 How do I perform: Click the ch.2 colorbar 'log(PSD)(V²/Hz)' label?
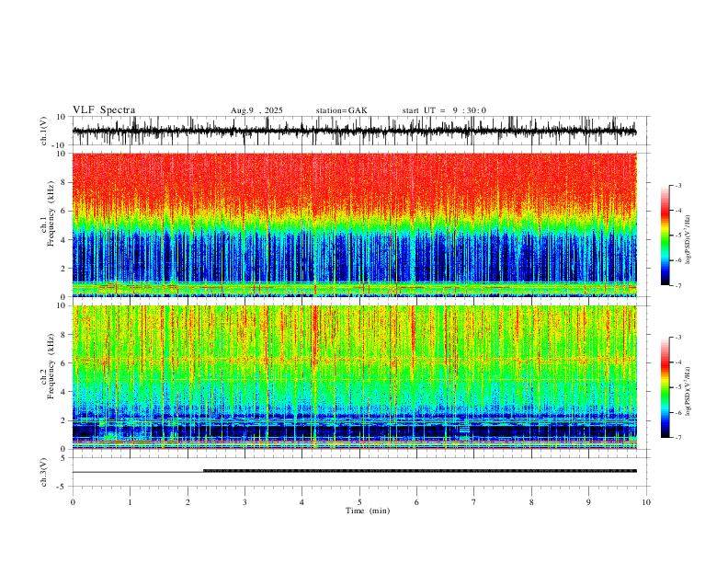(x=688, y=391)
